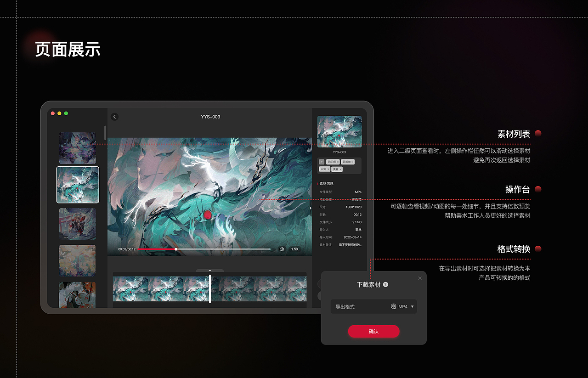This screenshot has height=378, width=588.
Task: Click the video progress bar handle
Action: 176,249
